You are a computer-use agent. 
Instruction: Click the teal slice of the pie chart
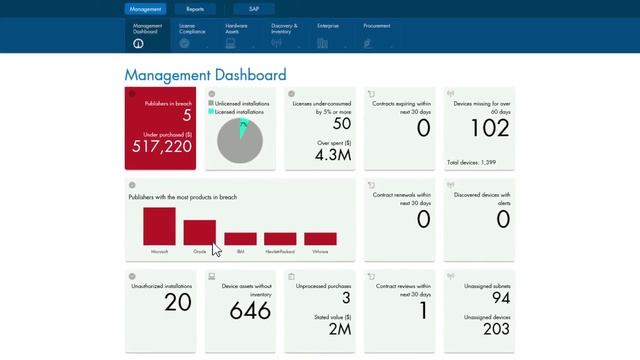[243, 127]
